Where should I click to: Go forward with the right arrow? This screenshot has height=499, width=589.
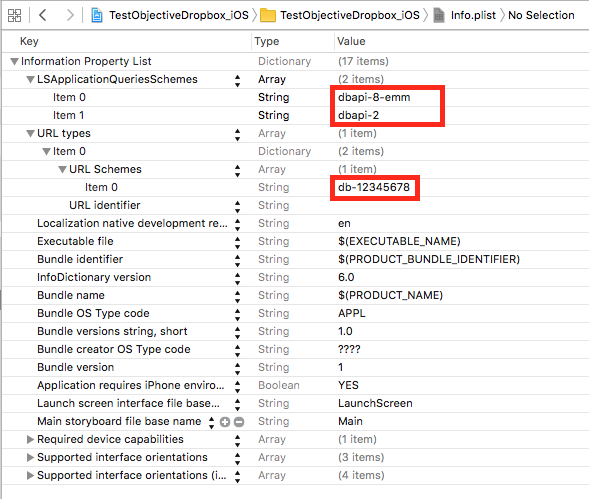[x=69, y=15]
